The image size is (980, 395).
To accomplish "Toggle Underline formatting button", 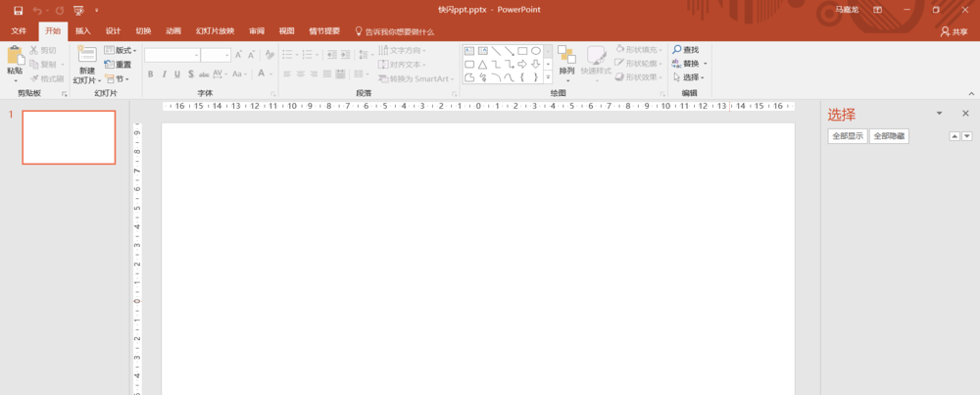I will point(177,74).
